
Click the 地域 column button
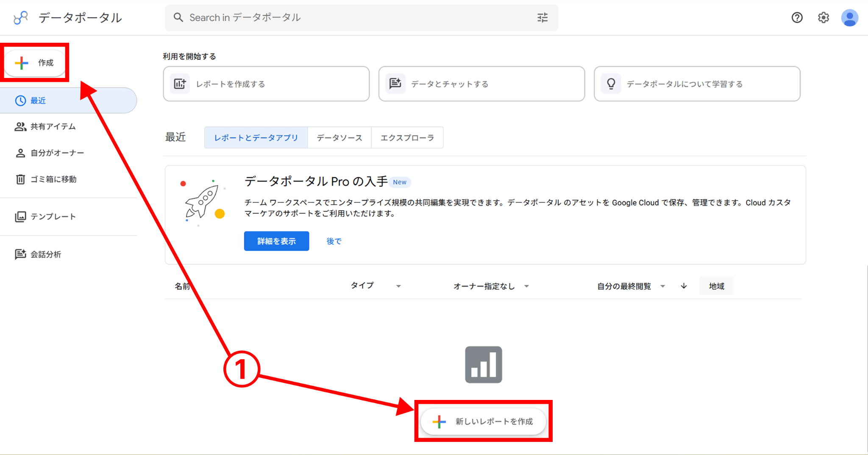717,286
